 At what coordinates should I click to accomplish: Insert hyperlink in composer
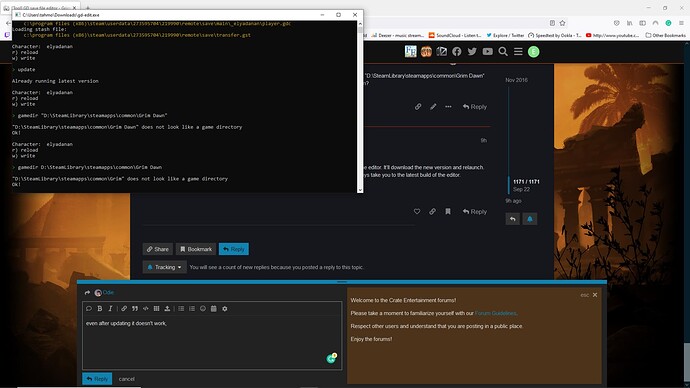[124, 309]
